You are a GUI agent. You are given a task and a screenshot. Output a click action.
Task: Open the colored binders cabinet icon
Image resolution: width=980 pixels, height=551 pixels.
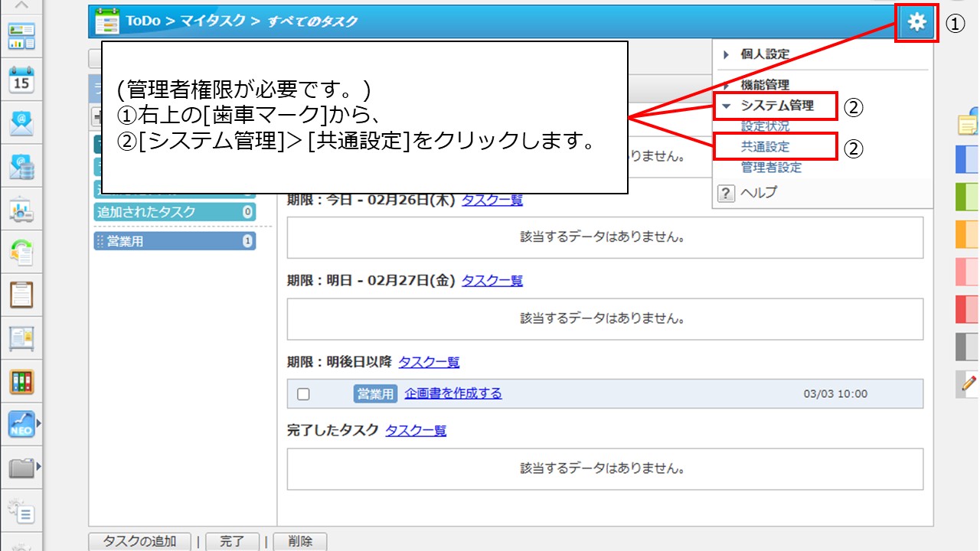click(x=21, y=381)
